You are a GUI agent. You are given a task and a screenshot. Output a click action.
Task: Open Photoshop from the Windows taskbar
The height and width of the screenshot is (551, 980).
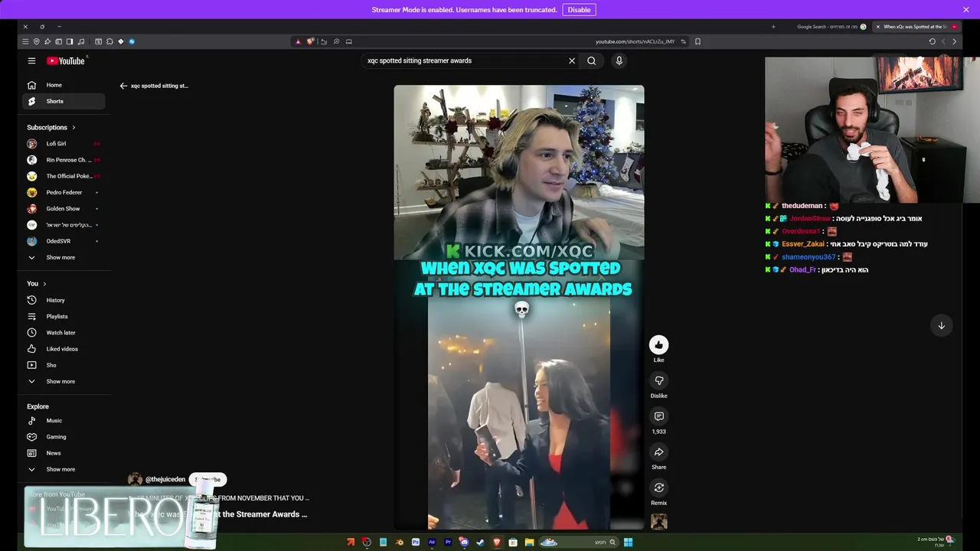[416, 543]
